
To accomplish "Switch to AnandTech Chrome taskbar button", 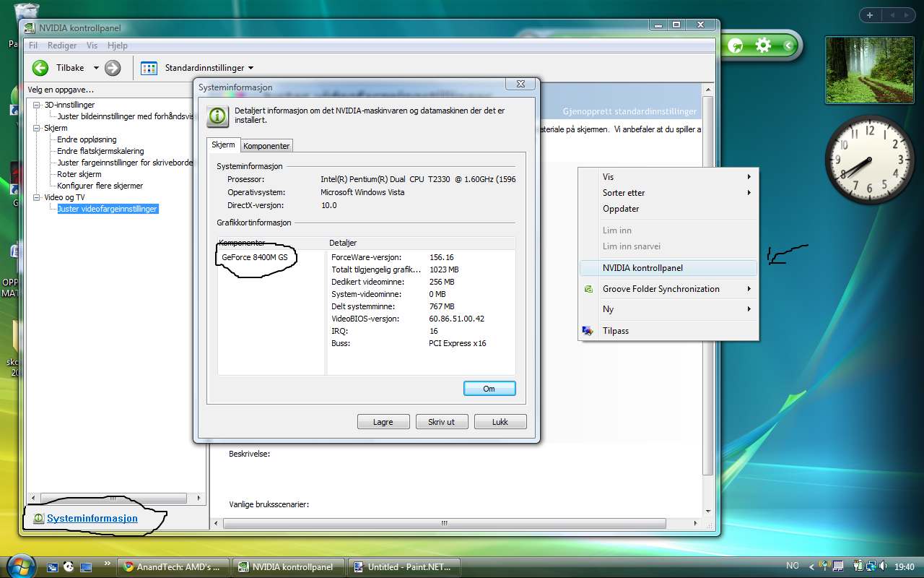I will point(174,567).
